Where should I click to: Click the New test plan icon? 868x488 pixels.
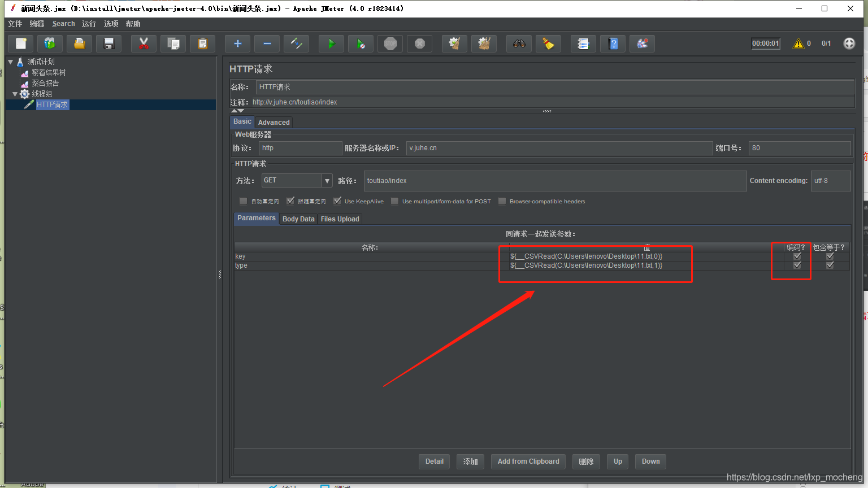[x=21, y=43]
